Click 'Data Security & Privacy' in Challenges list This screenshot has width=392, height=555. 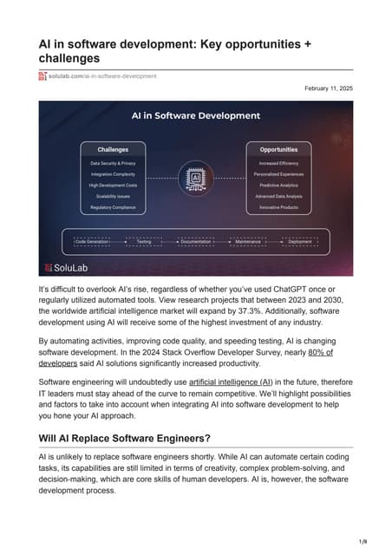pyautogui.click(x=113, y=163)
